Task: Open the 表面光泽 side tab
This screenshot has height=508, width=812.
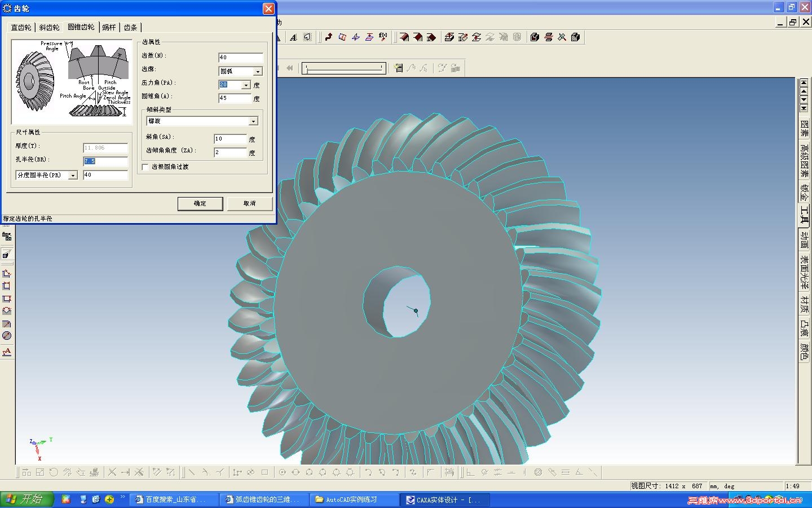Action: (x=804, y=273)
